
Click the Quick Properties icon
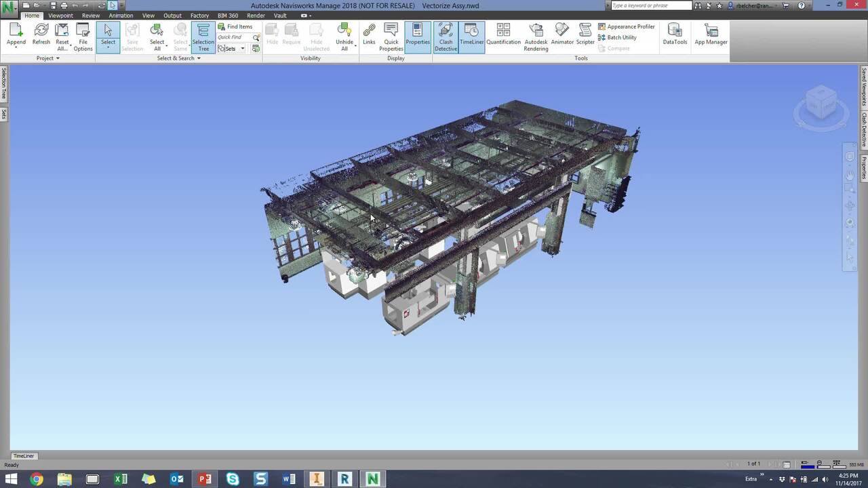coord(391,30)
